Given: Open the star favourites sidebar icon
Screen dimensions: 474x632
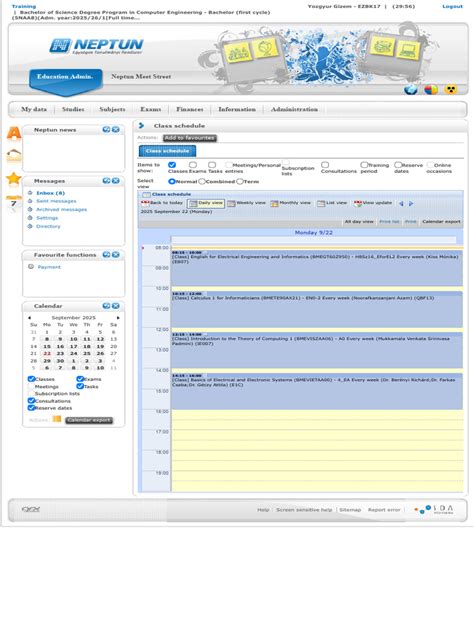Looking at the screenshot, I should coord(14,178).
